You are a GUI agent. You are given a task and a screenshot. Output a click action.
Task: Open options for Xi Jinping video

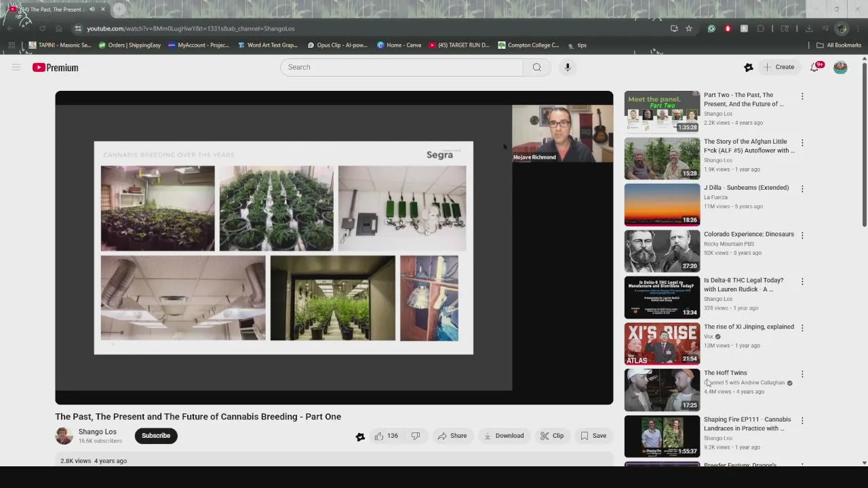(802, 328)
